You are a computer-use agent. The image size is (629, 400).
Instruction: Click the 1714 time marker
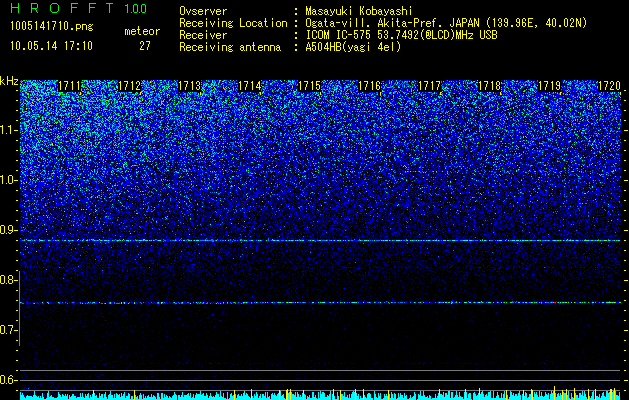(x=250, y=86)
